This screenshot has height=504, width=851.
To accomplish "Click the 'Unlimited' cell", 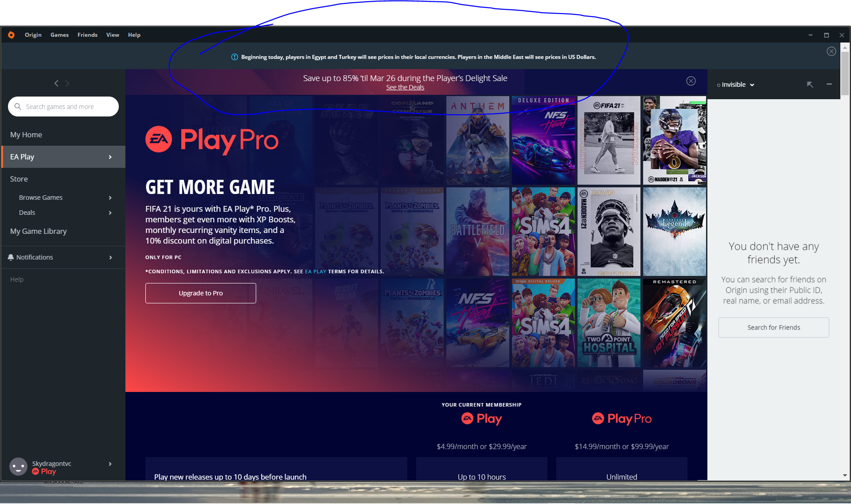I will (622, 469).
